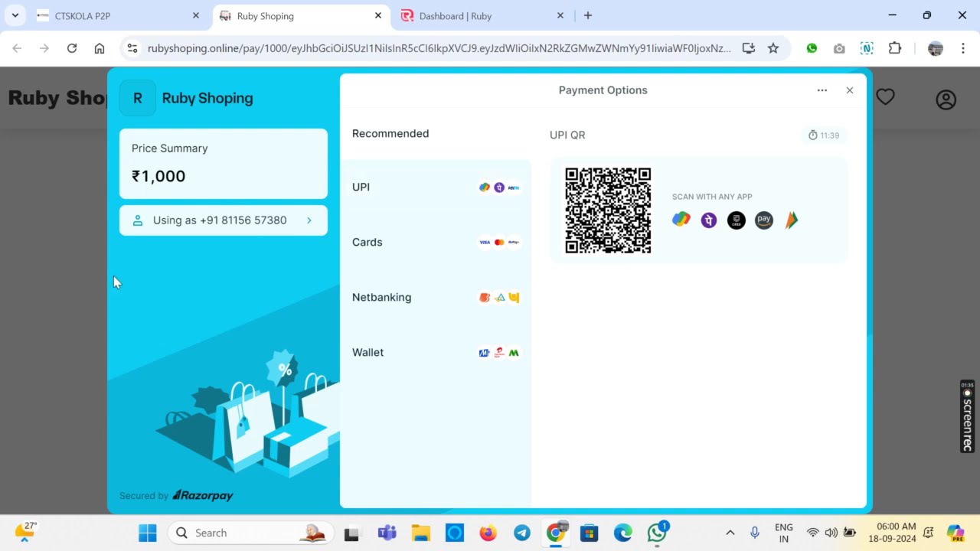Open Microsoft Edge from taskbar
The height and width of the screenshot is (551, 980).
(623, 533)
